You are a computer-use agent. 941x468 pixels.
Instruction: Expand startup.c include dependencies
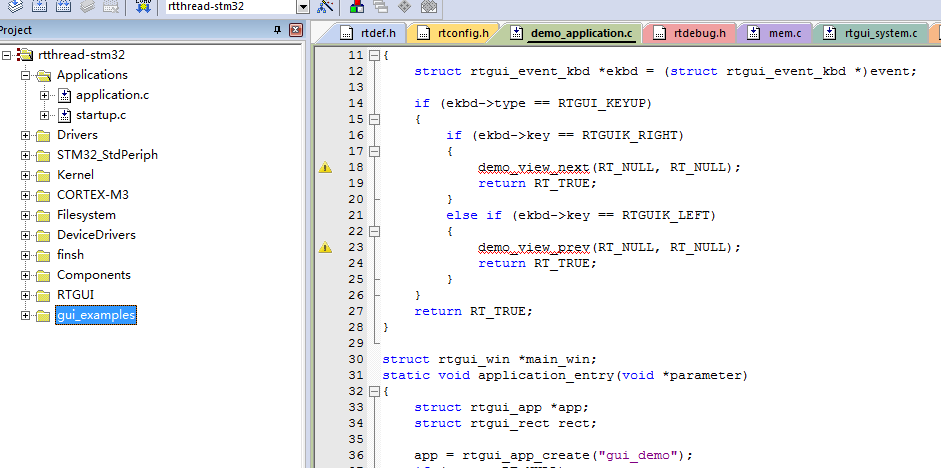[x=44, y=115]
